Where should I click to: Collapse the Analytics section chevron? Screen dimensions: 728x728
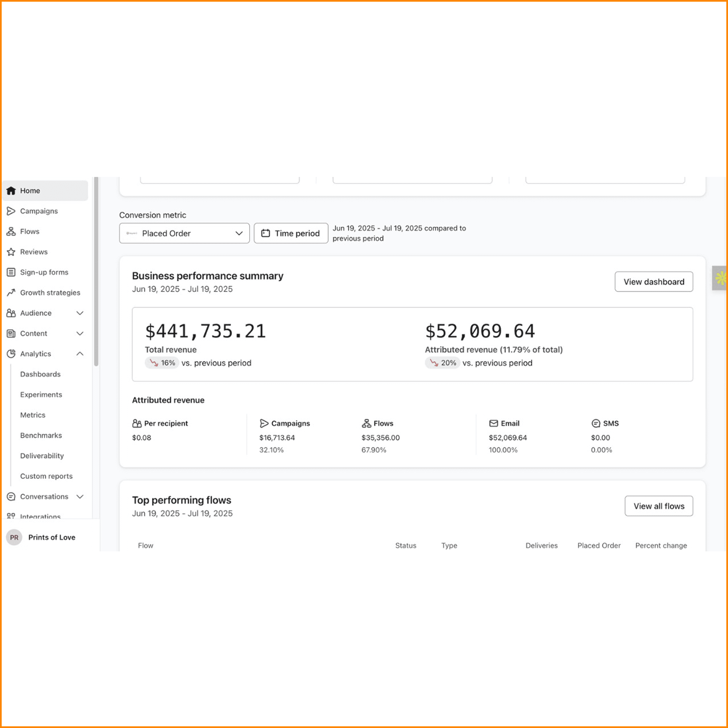80,354
